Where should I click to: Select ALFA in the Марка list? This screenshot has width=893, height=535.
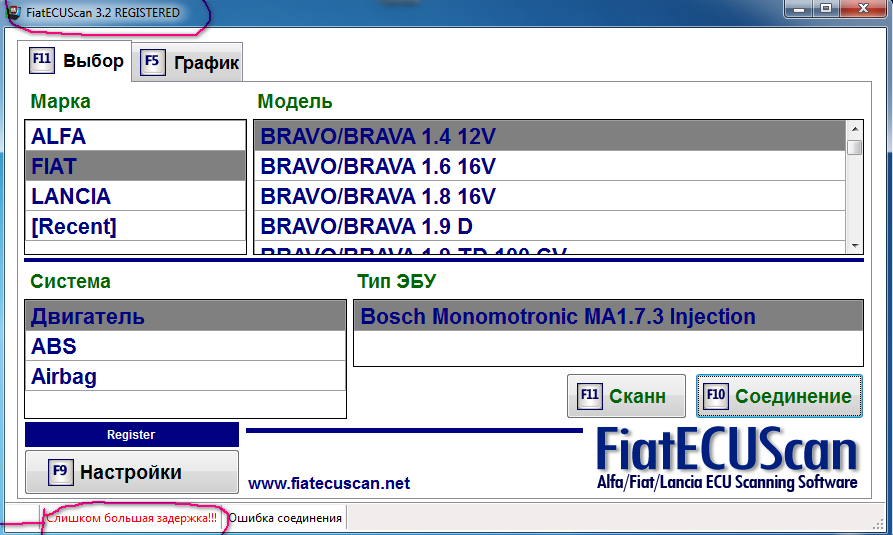coord(136,136)
